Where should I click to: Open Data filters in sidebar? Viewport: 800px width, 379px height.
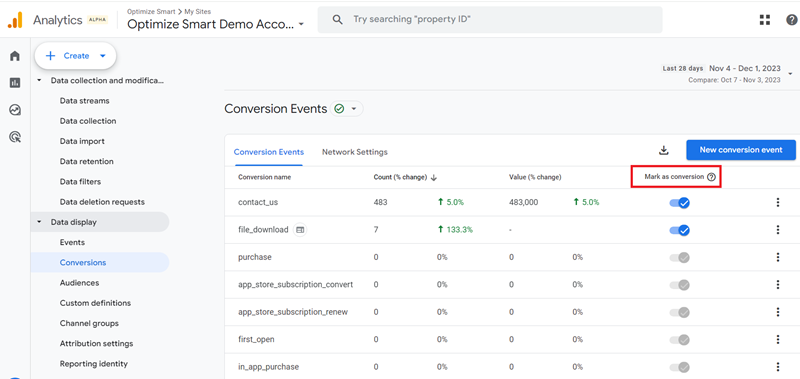point(80,182)
